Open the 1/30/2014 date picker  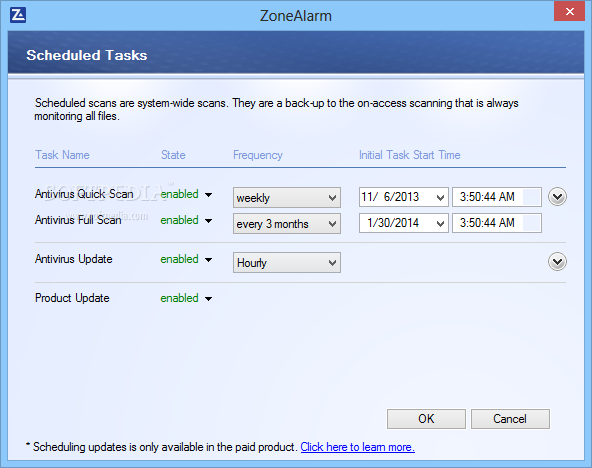404,223
